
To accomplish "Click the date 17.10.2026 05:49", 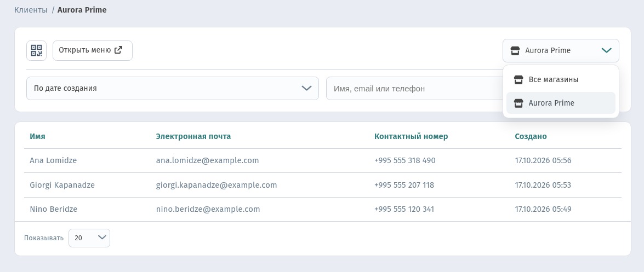I will point(543,209).
